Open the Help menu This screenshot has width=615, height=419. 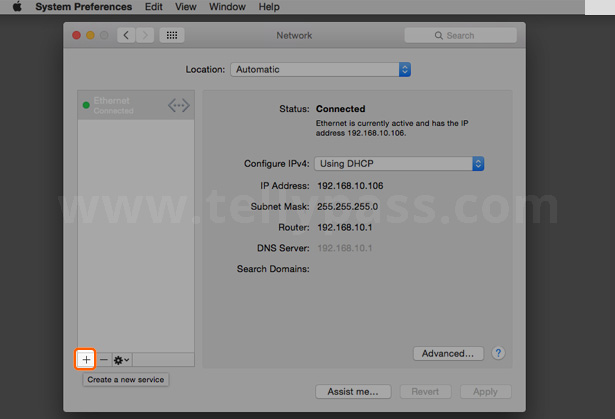[269, 7]
